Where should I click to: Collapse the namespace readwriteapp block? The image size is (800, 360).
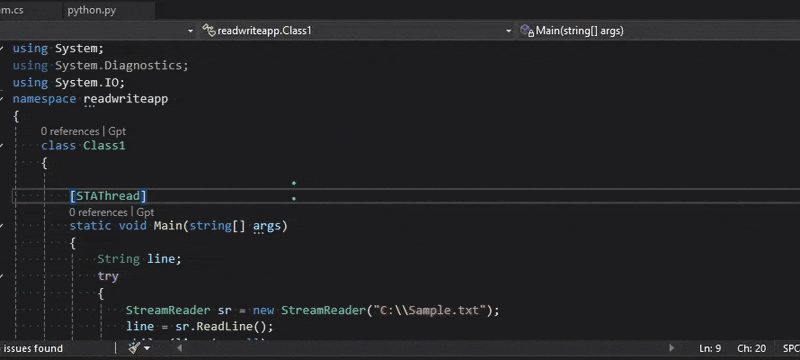(x=2, y=99)
